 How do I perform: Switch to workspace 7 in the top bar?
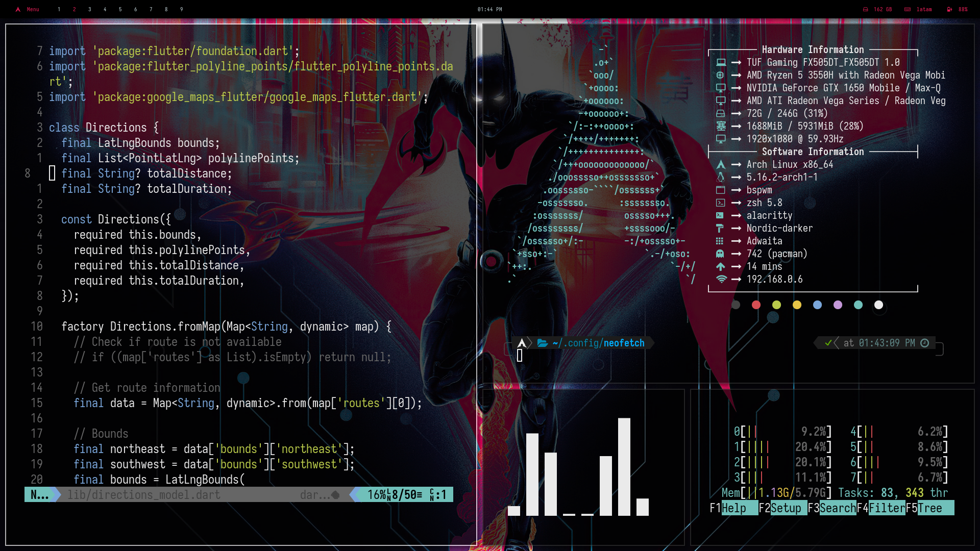tap(151, 9)
